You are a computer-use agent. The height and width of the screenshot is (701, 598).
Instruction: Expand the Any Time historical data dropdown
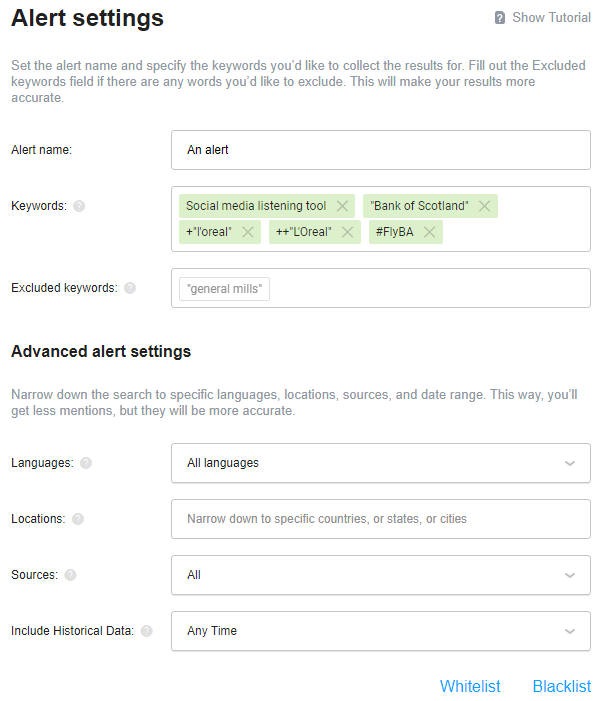click(x=381, y=631)
